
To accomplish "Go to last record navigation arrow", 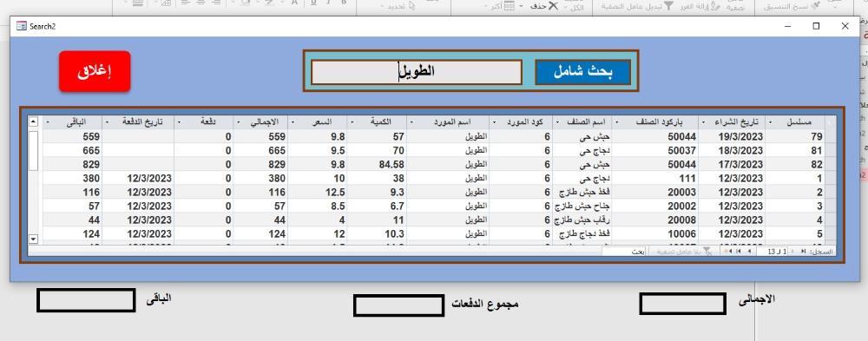I will pyautogui.click(x=739, y=252).
